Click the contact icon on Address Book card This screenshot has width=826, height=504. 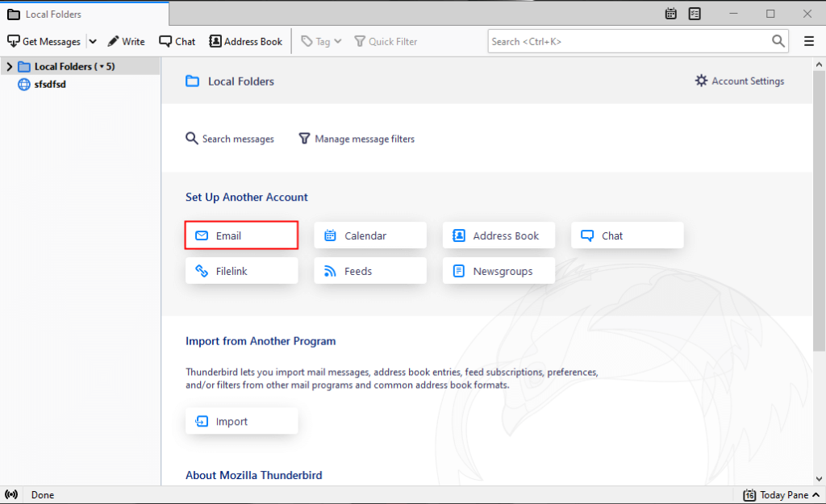click(459, 235)
